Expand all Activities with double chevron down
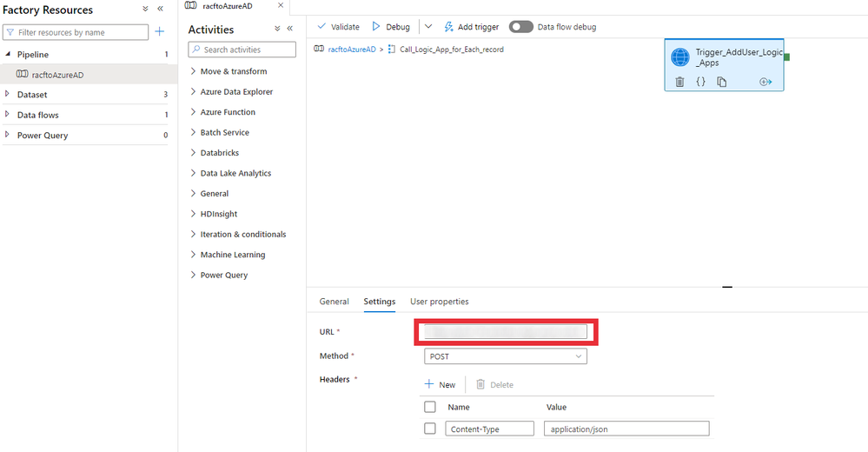The width and height of the screenshot is (868, 452). [x=277, y=28]
